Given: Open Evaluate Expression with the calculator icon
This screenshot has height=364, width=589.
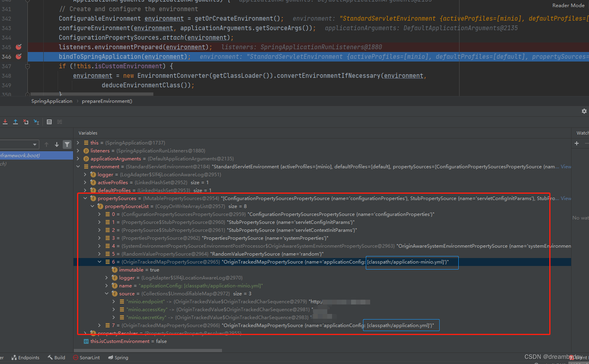Looking at the screenshot, I should [49, 121].
